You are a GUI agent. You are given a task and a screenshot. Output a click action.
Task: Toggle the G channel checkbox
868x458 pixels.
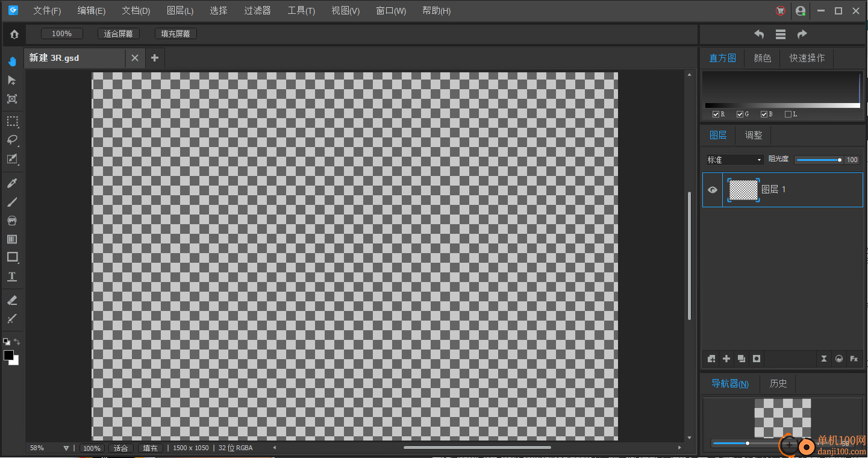coord(740,114)
